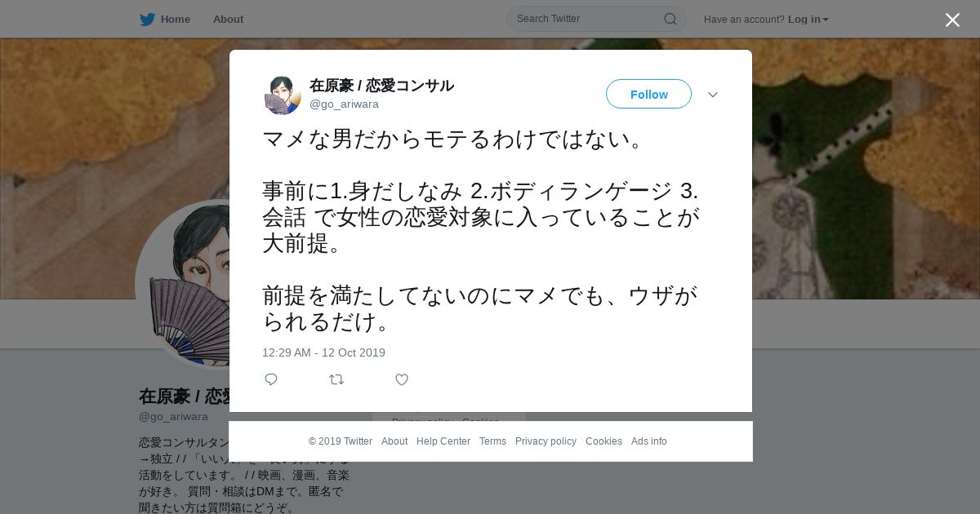Open the Ads info footer link
This screenshot has height=514, width=980.
coord(649,441)
